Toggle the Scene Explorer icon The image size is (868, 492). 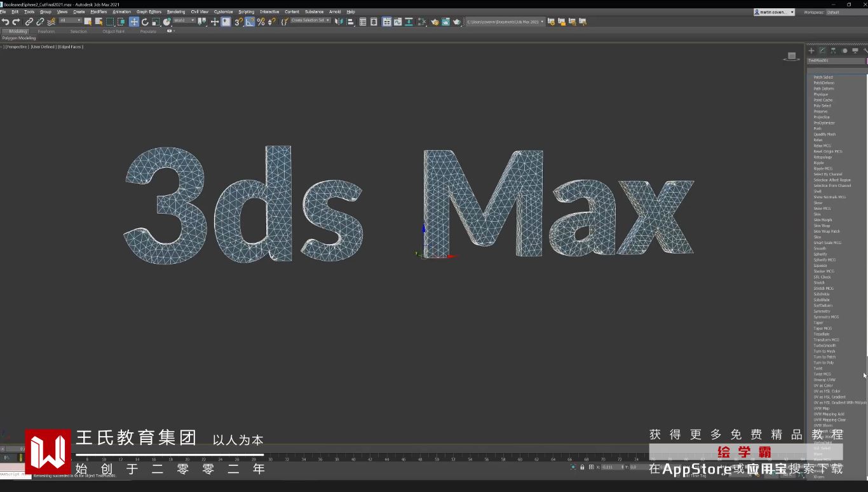(x=363, y=22)
